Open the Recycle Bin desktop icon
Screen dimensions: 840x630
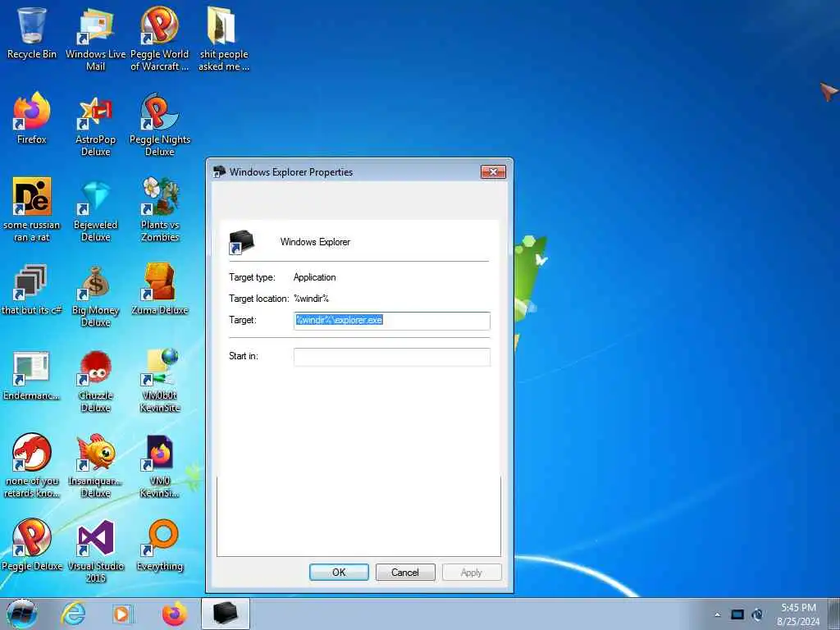click(32, 33)
